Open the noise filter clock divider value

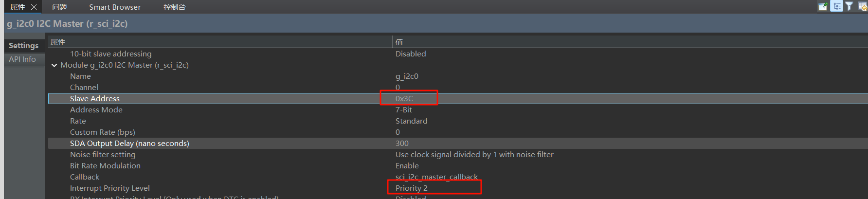click(474, 154)
